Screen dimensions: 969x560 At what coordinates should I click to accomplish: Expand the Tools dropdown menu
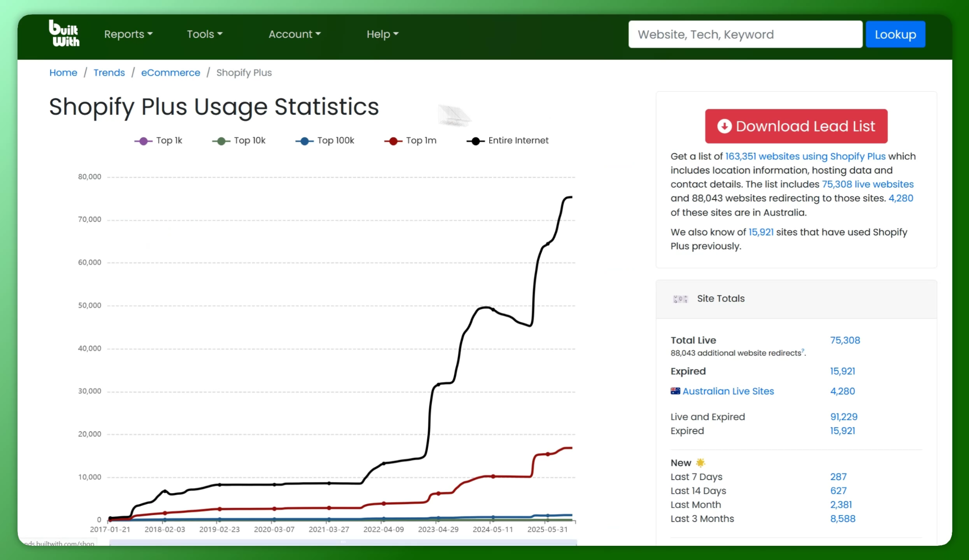pyautogui.click(x=204, y=34)
